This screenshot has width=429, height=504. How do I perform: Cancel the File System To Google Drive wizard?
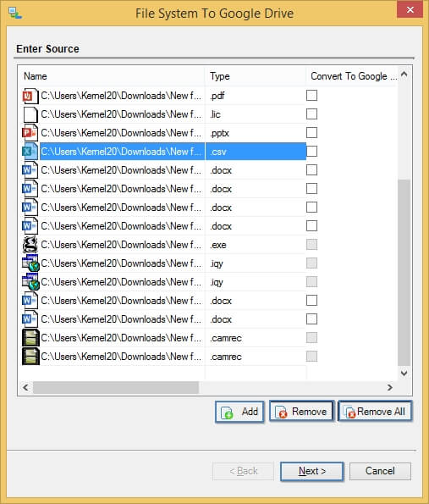380,471
